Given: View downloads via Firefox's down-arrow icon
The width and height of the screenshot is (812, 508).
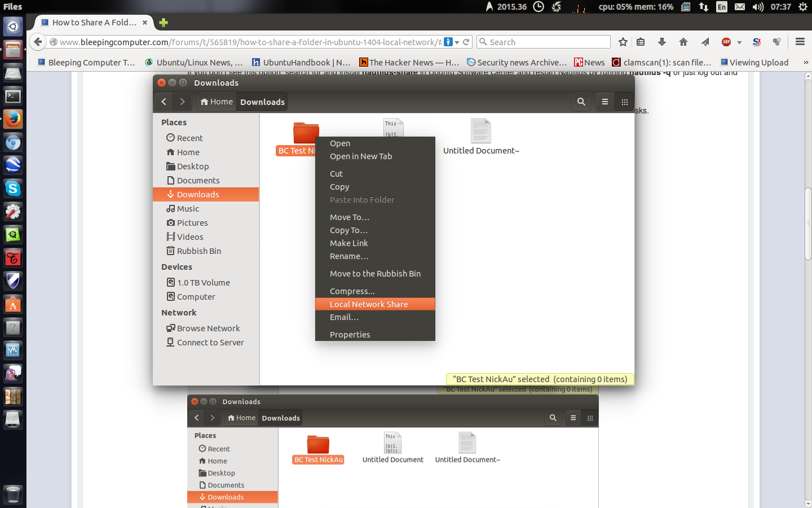Looking at the screenshot, I should [662, 42].
